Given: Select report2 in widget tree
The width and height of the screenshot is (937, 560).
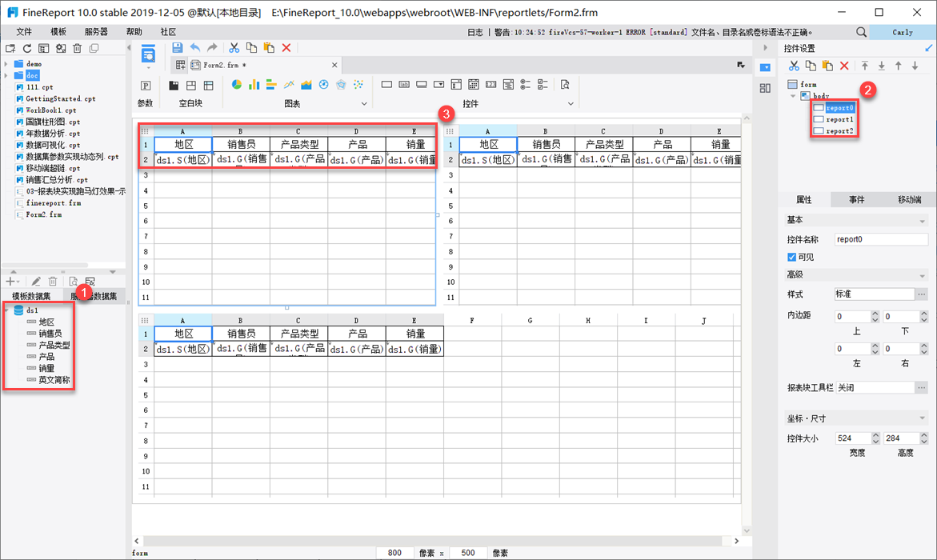Looking at the screenshot, I should [x=839, y=131].
